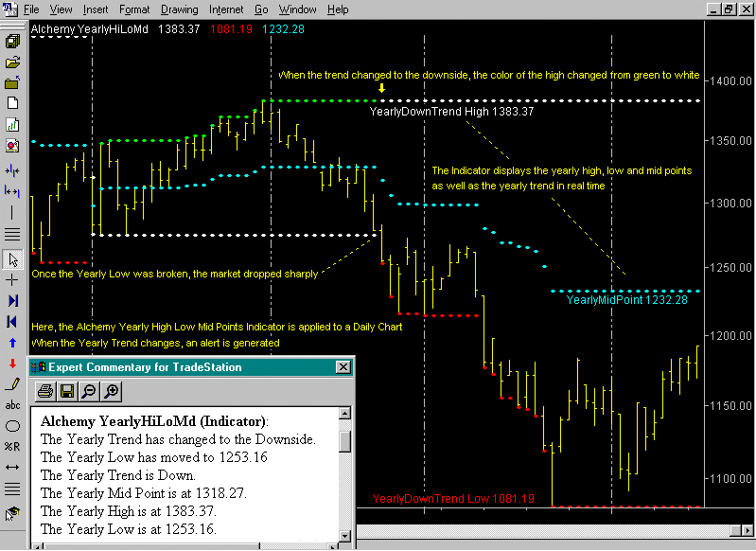Click the Alchemy YearlyHiLoMd indicator label
Image resolution: width=756 pixels, height=551 pixels.
click(x=90, y=29)
